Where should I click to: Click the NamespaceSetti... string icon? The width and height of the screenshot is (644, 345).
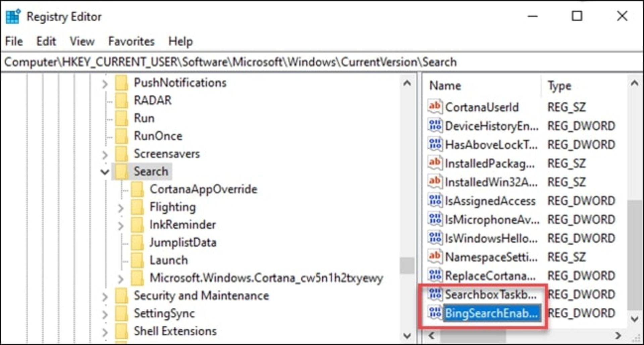435,257
